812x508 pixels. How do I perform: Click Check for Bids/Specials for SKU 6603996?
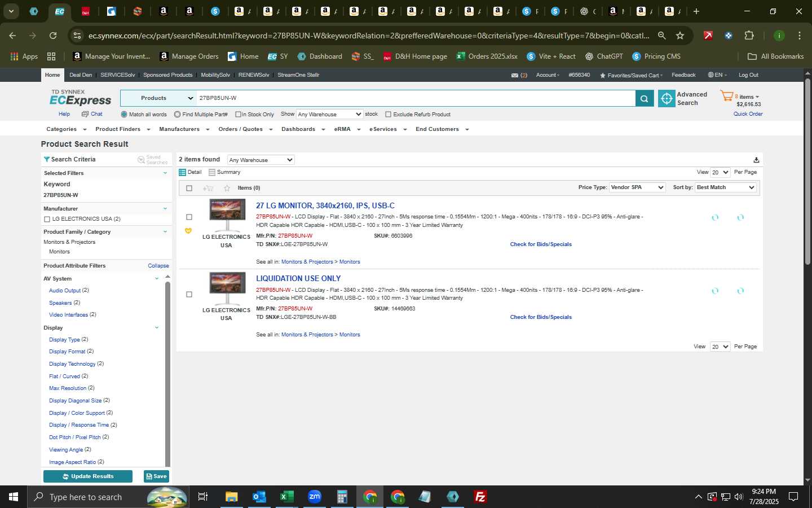(x=541, y=244)
